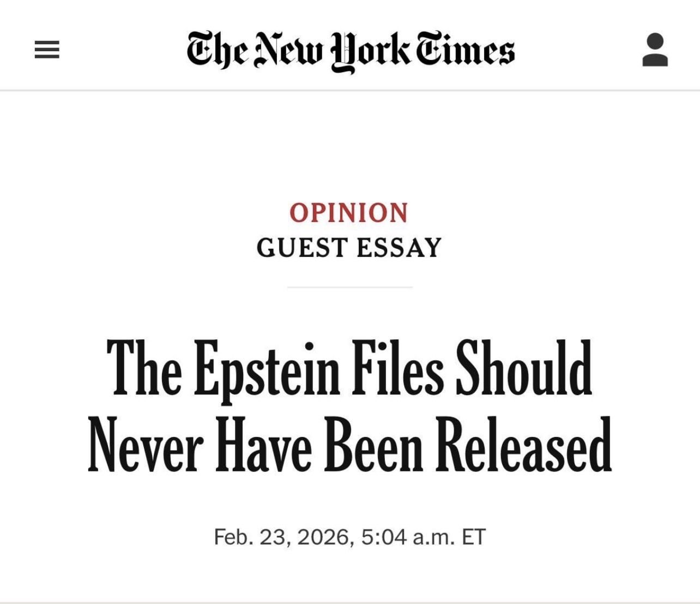Viewport: 700px width, 604px height.
Task: Click the word "Should" in the headline
Action: pyautogui.click(x=523, y=369)
